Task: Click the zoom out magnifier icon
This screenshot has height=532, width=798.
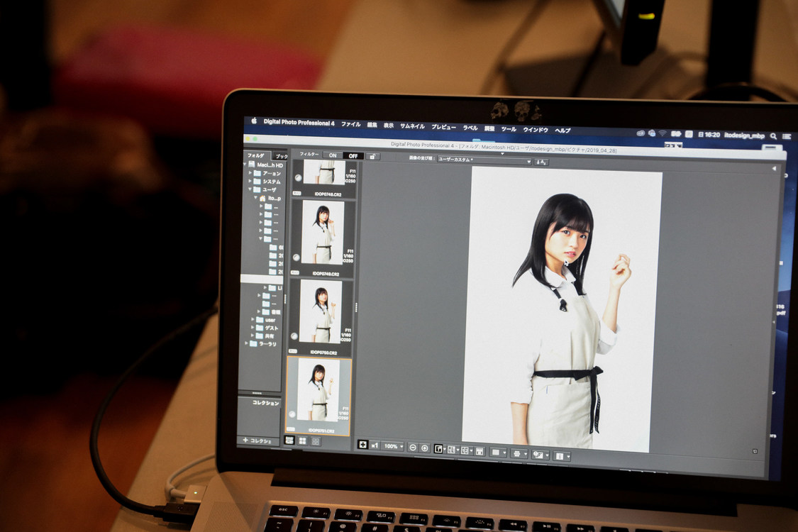Action: coord(412,448)
